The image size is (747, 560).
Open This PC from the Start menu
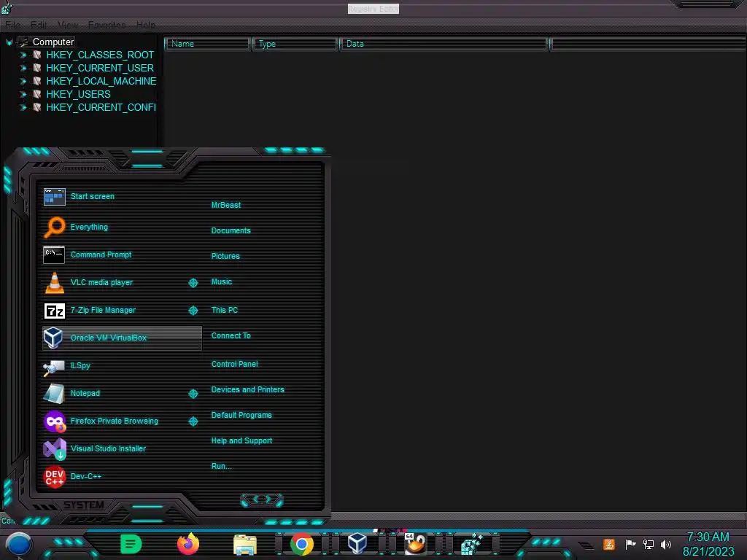pyautogui.click(x=225, y=310)
